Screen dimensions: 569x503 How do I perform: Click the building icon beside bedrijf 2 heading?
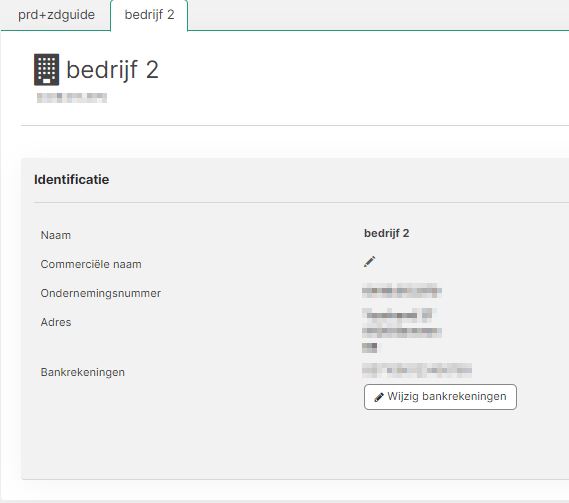(46, 69)
